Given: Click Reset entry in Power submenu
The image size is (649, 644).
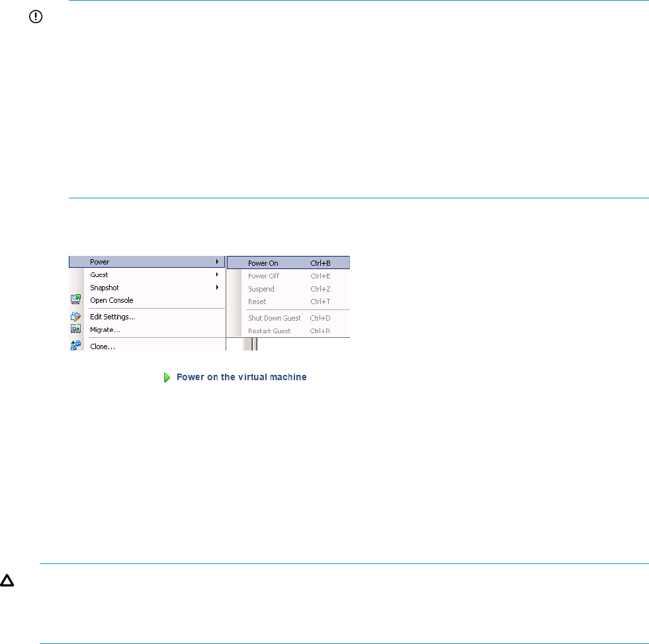Looking at the screenshot, I should pos(288,302).
